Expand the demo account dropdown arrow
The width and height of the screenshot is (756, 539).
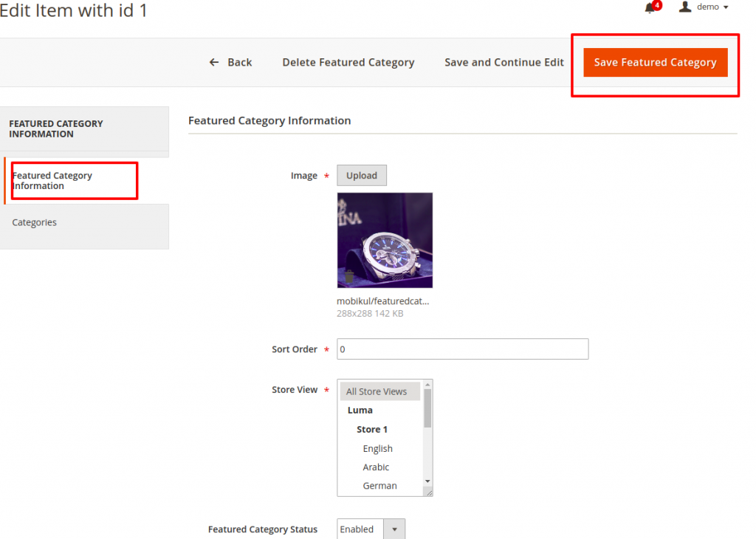tap(726, 7)
